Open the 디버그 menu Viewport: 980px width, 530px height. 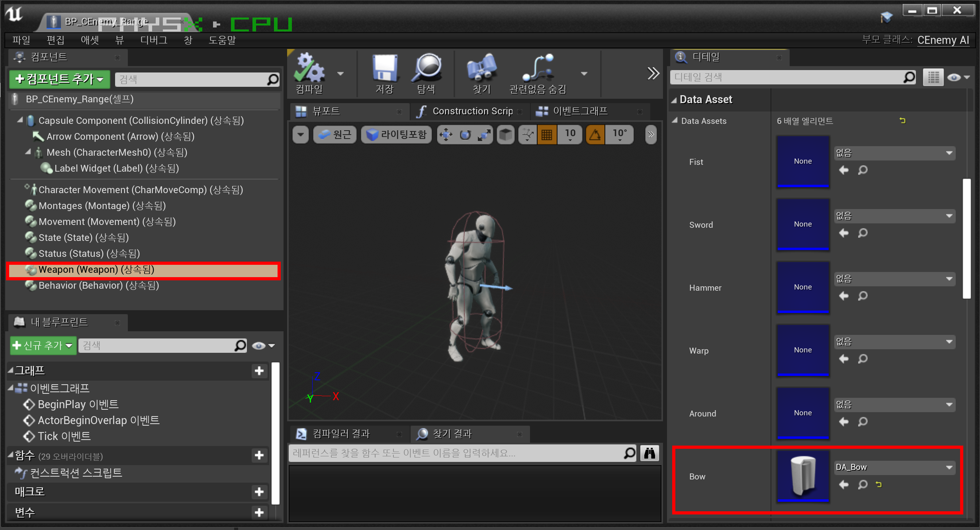(154, 40)
